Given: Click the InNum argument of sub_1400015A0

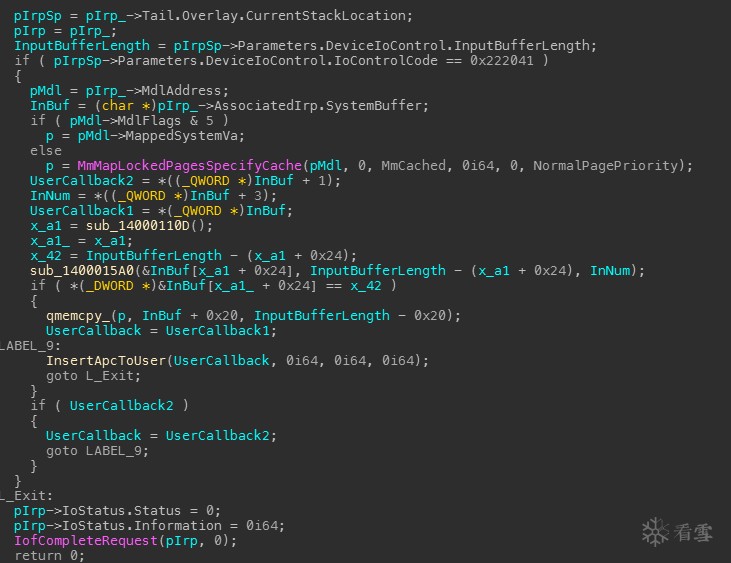Looking at the screenshot, I should [610, 271].
